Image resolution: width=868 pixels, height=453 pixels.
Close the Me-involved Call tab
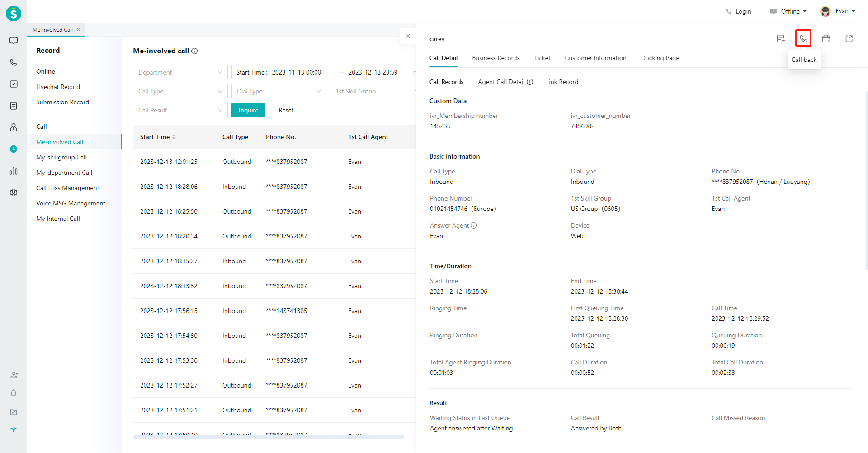pos(78,29)
